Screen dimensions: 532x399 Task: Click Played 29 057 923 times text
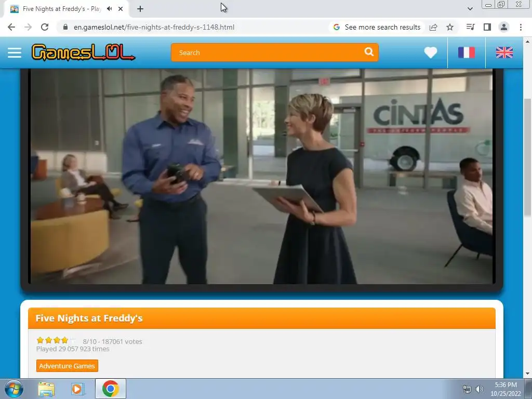(73, 349)
